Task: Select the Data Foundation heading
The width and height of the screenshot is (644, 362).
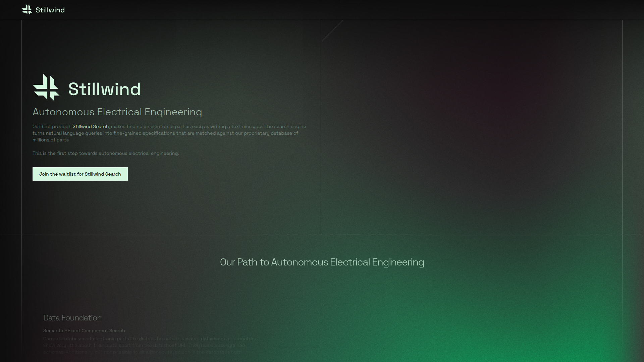Action: coord(72,318)
